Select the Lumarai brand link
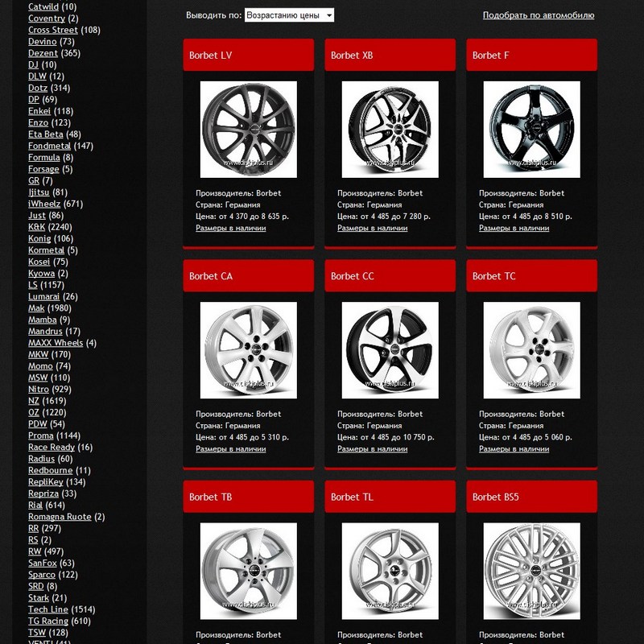Image resolution: width=644 pixels, height=644 pixels. pyautogui.click(x=44, y=296)
